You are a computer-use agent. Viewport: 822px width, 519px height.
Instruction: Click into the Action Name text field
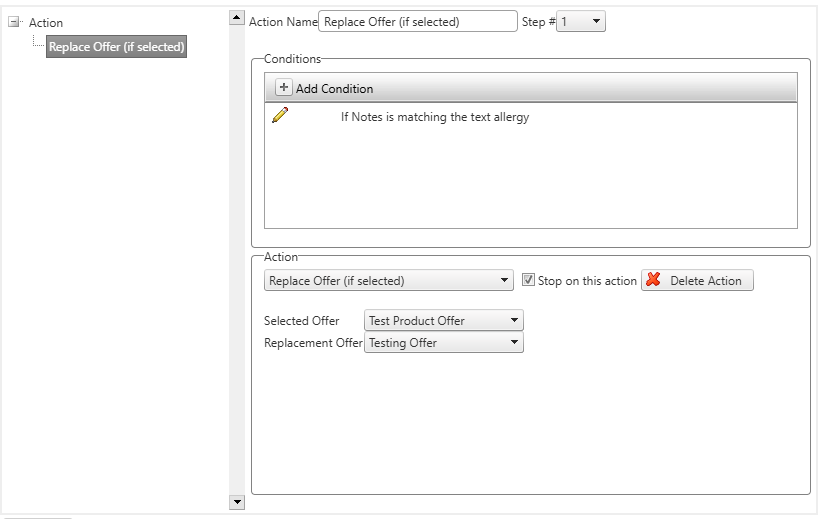tap(418, 21)
